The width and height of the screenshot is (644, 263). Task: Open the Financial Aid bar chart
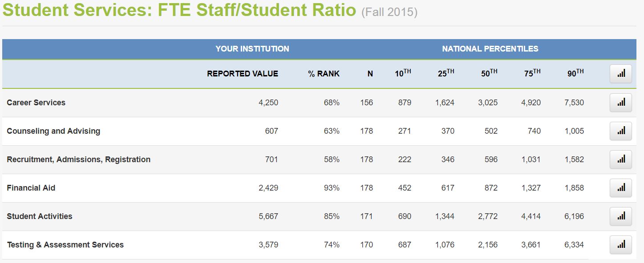tap(620, 187)
